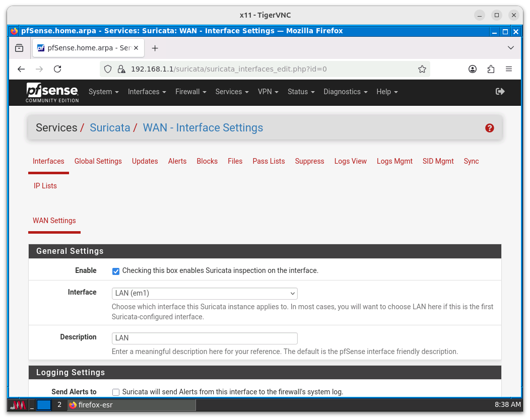The height and width of the screenshot is (420, 530).
Task: Expand the Firewall menu
Action: pos(190,92)
